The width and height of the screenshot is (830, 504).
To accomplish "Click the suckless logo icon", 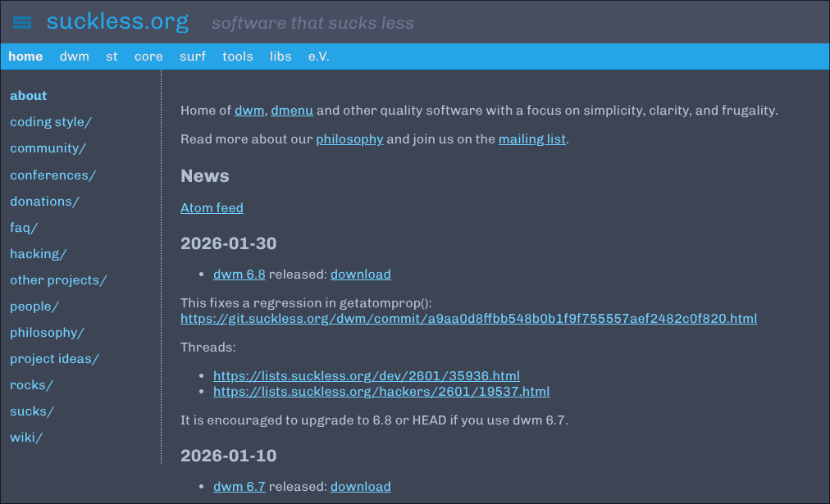I will coord(22,22).
